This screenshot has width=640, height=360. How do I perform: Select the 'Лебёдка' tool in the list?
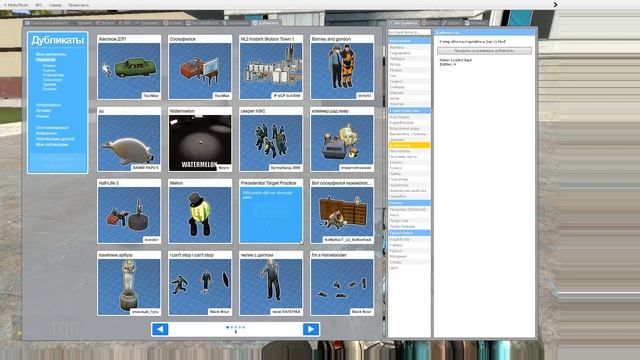(409, 59)
